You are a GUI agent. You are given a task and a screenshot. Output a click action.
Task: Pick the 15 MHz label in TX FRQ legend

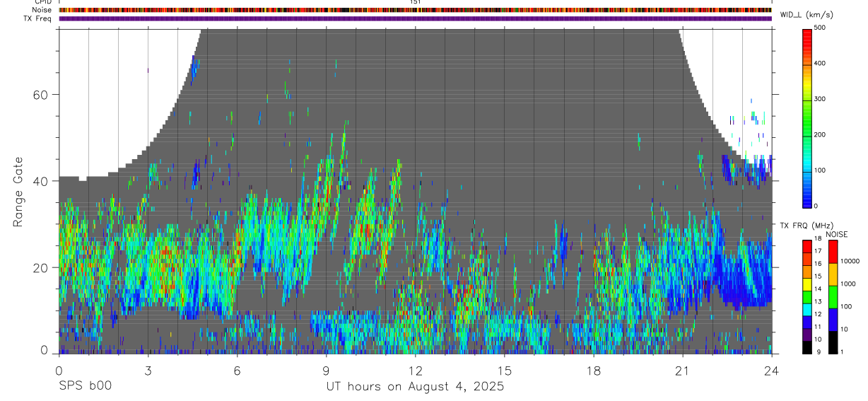(x=819, y=277)
